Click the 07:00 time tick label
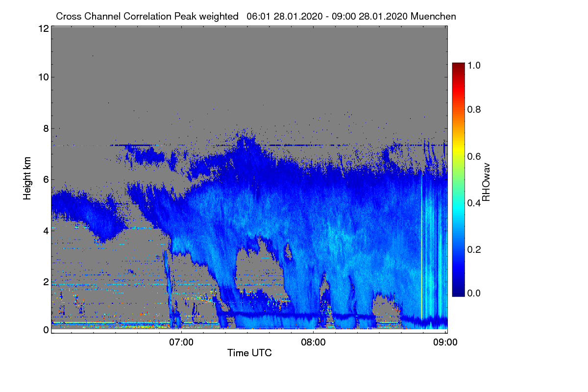This screenshot has width=588, height=392. [x=181, y=342]
